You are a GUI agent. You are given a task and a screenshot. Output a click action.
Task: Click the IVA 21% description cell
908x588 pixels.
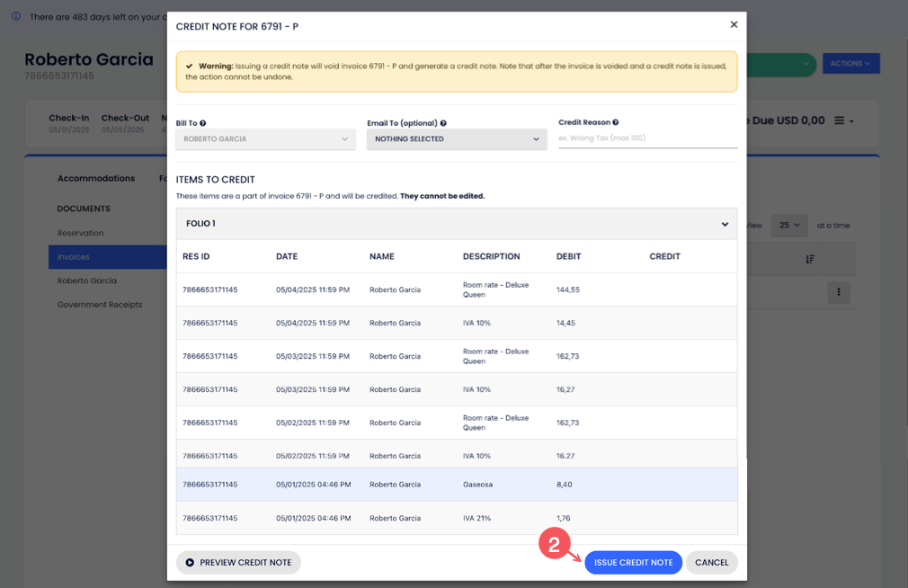(x=476, y=518)
